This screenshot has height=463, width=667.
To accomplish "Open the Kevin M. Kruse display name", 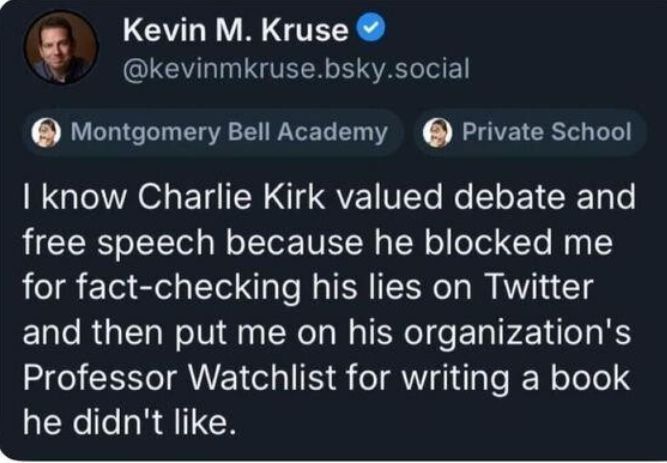I will (x=235, y=32).
